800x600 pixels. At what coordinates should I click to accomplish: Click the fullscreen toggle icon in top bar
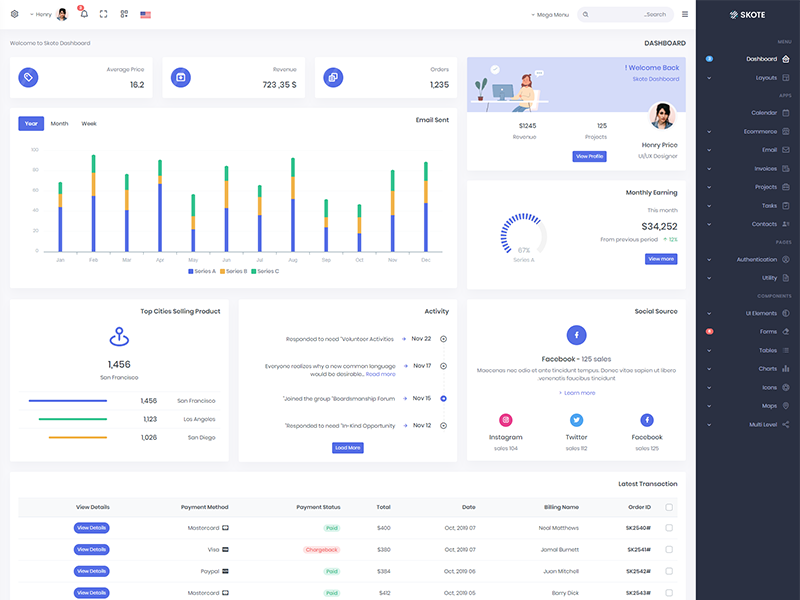103,14
